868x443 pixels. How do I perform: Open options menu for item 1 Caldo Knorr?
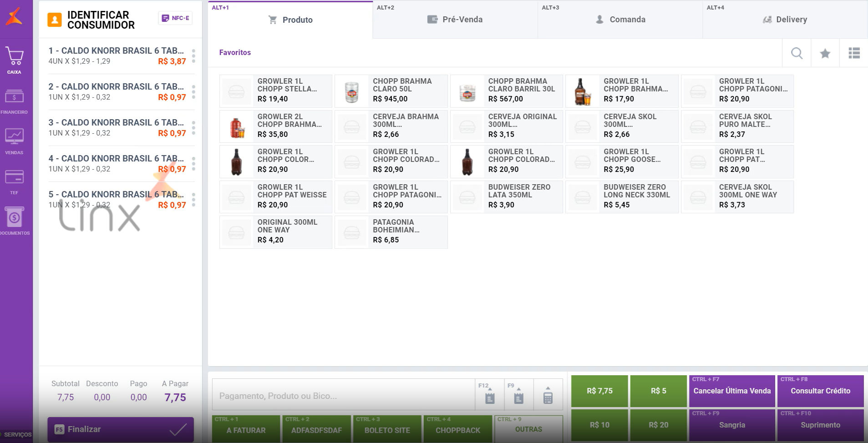point(194,56)
